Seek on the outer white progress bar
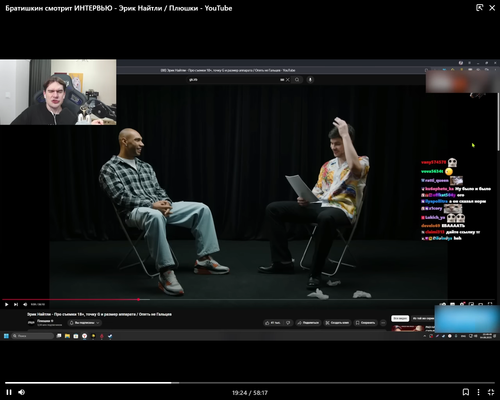Screen dimensions: 500x400 click(250, 383)
